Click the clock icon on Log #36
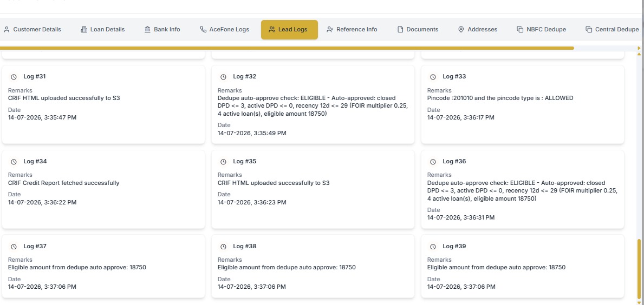This screenshot has height=305, width=644. click(x=433, y=162)
